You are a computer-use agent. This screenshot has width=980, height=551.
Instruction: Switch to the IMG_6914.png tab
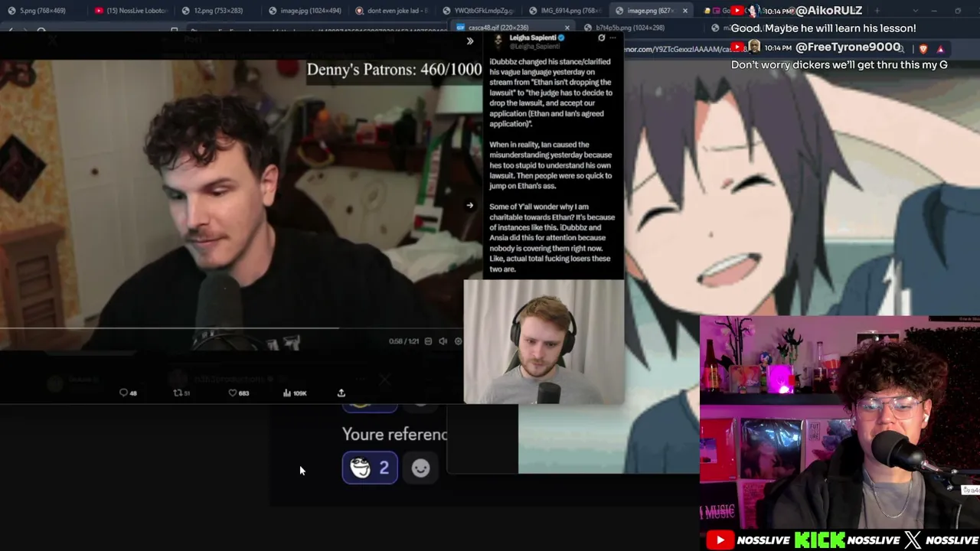[x=566, y=11]
